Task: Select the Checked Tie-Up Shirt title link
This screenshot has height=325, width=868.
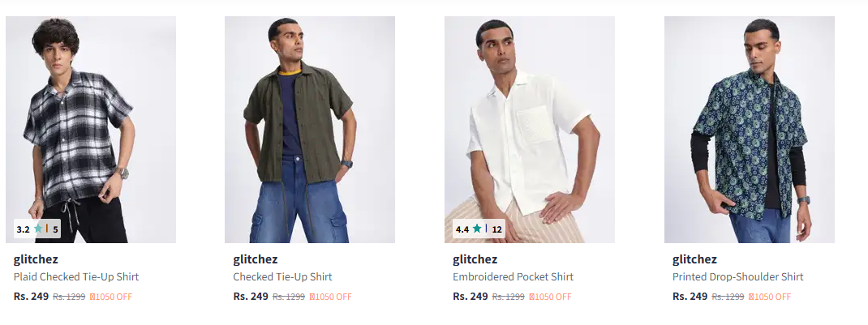Action: [282, 277]
